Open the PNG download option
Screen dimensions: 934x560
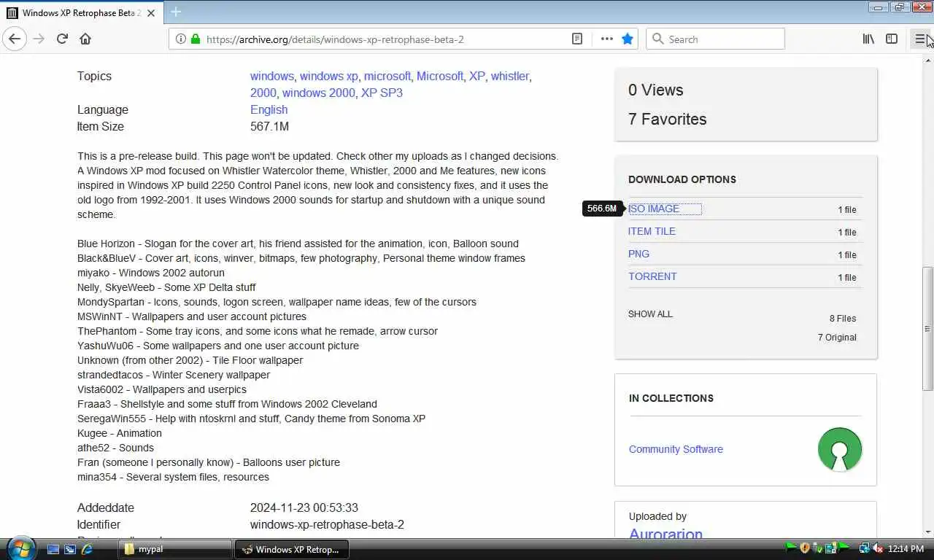tap(638, 254)
